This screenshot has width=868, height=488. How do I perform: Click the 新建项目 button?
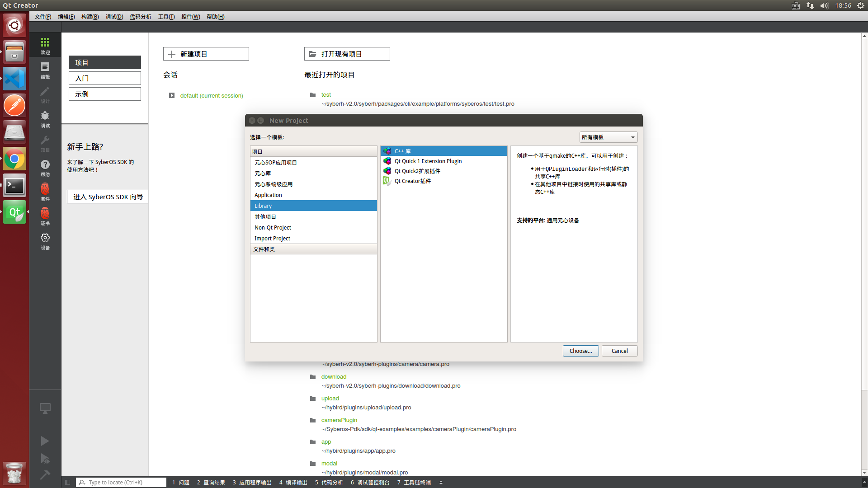pos(206,54)
